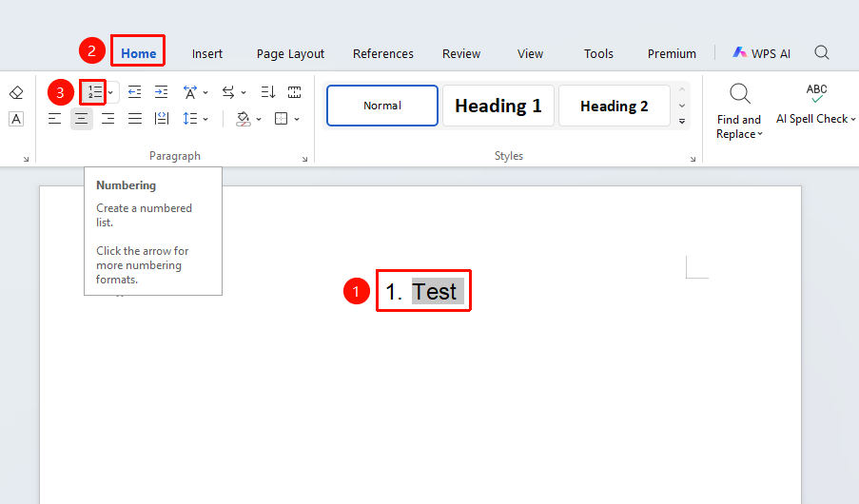
Task: Click the character spacing 'A' icon
Action: [x=190, y=92]
